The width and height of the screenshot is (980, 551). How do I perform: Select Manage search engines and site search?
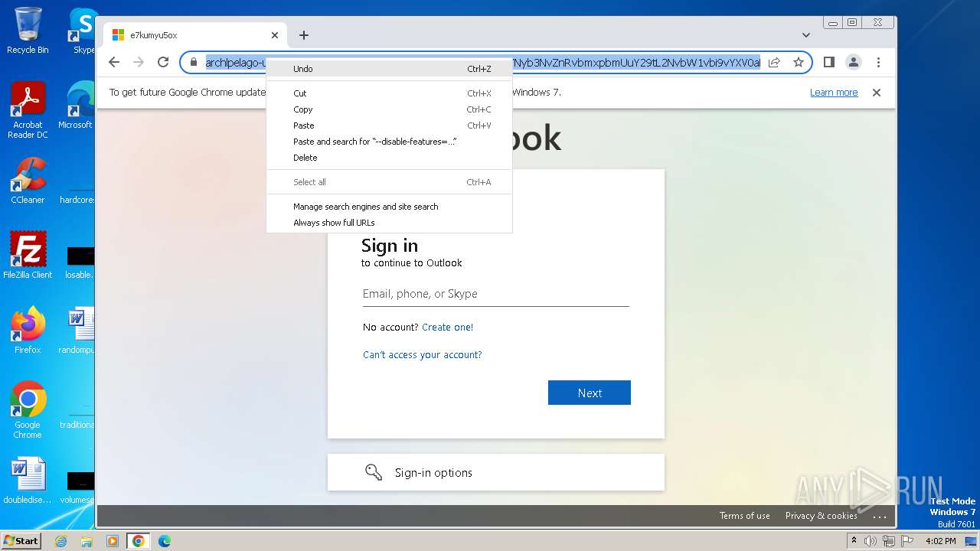[389, 207]
